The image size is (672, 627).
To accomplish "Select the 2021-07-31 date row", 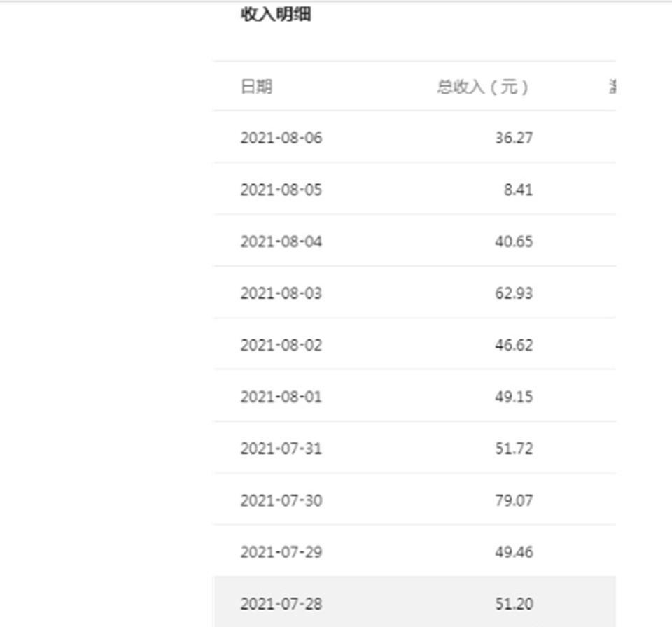I will [x=281, y=449].
